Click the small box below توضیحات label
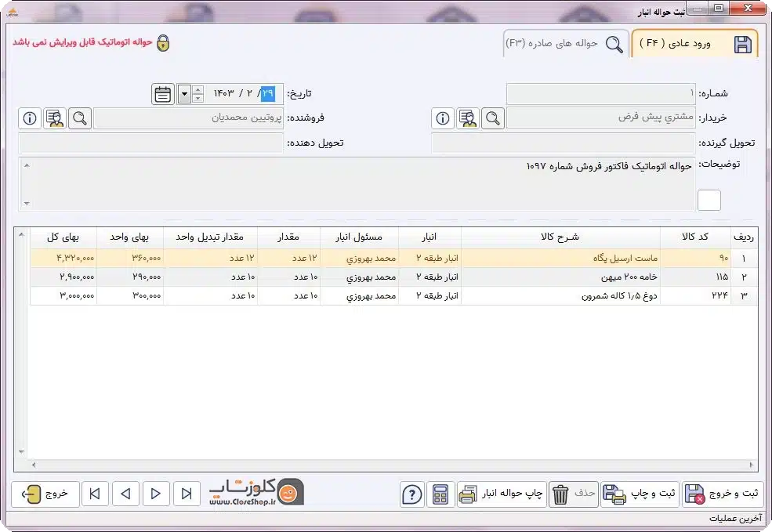This screenshot has height=532, width=772. pos(709,201)
